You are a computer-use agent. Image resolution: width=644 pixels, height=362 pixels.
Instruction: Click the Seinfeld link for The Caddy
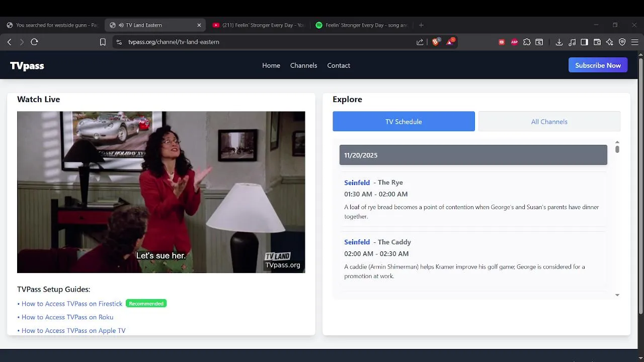pos(357,242)
